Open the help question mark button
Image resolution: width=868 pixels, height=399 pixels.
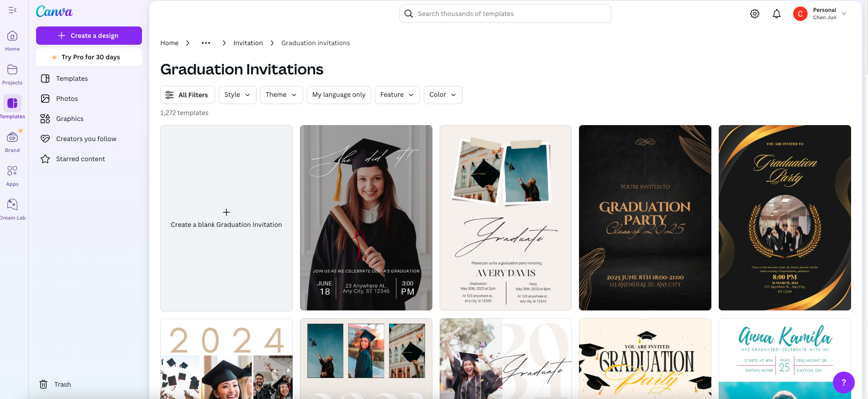[x=844, y=383]
